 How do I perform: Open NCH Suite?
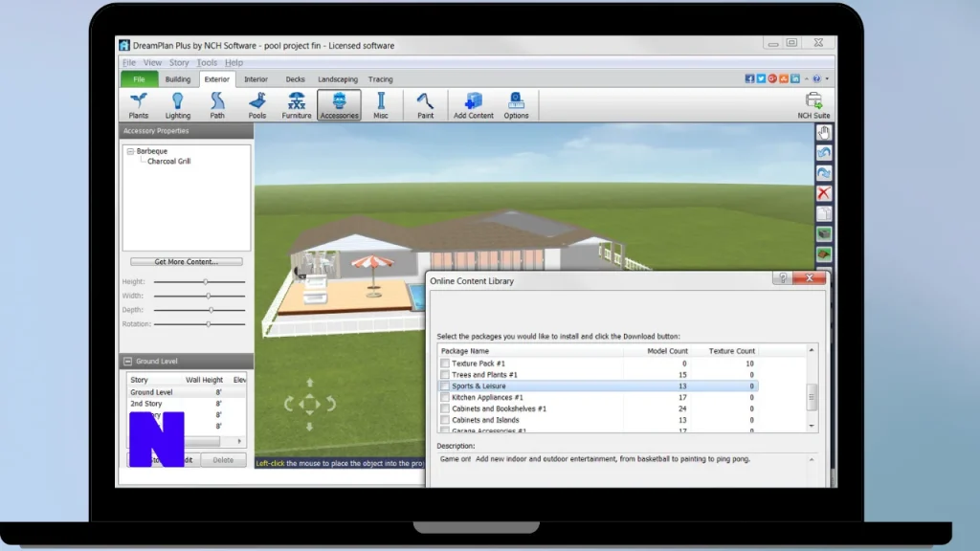pos(813,105)
